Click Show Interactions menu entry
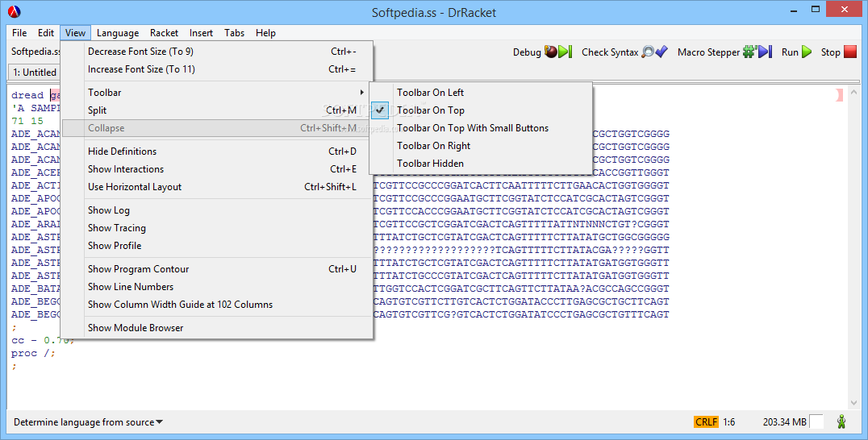This screenshot has height=440, width=868. click(217, 168)
